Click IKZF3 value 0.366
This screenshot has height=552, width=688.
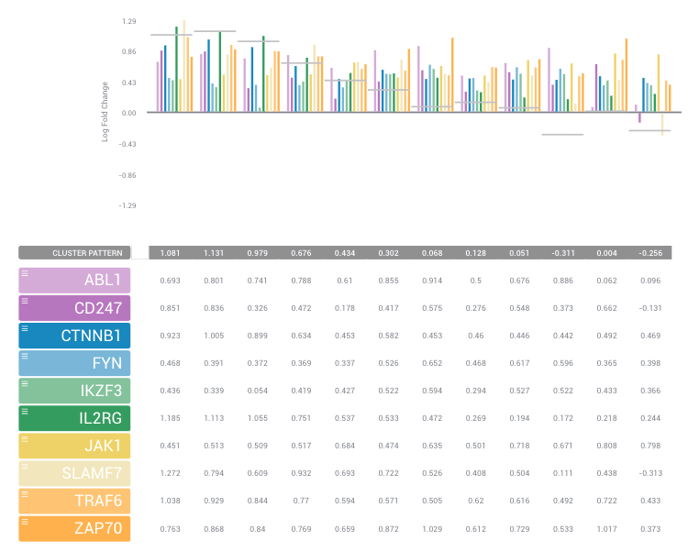[650, 391]
